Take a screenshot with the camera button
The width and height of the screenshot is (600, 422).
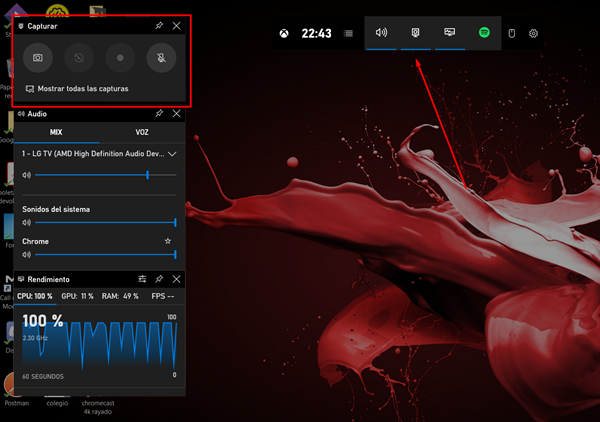(x=38, y=58)
